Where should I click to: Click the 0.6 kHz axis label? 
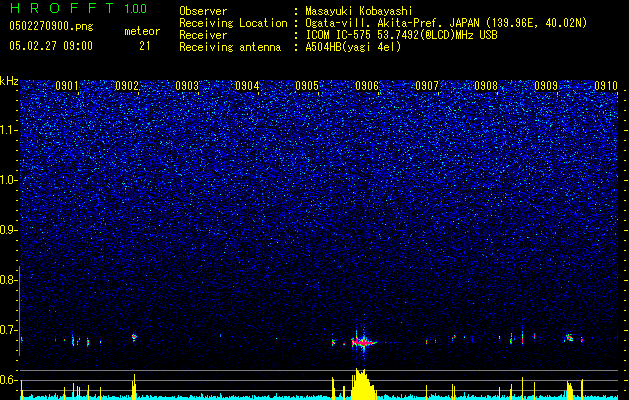8,380
